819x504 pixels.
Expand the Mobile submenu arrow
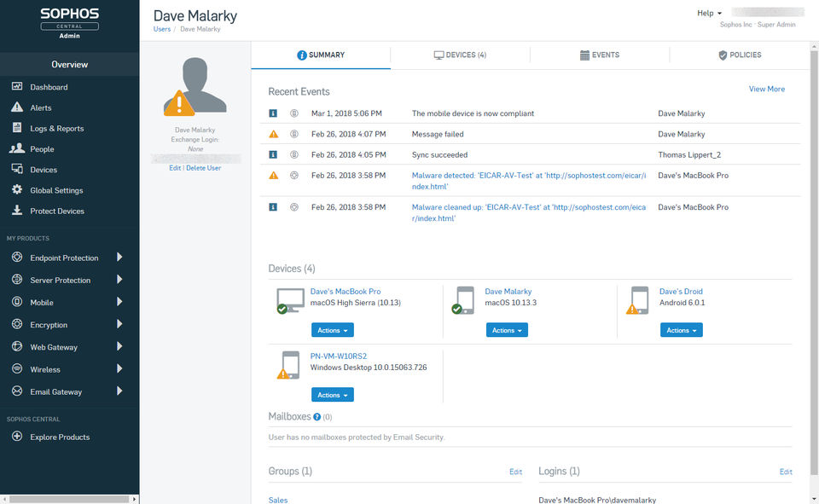pos(119,302)
